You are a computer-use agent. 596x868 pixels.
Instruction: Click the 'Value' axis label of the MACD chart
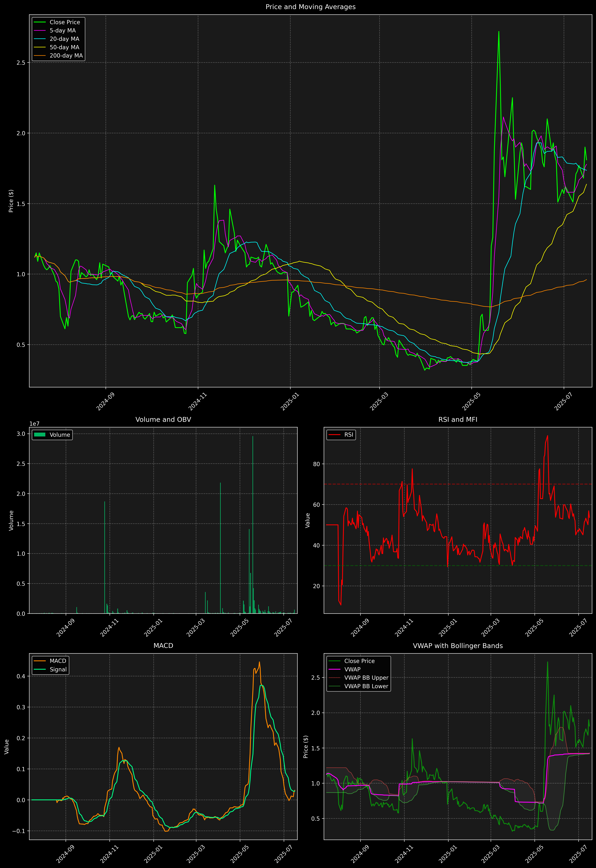coord(7,747)
